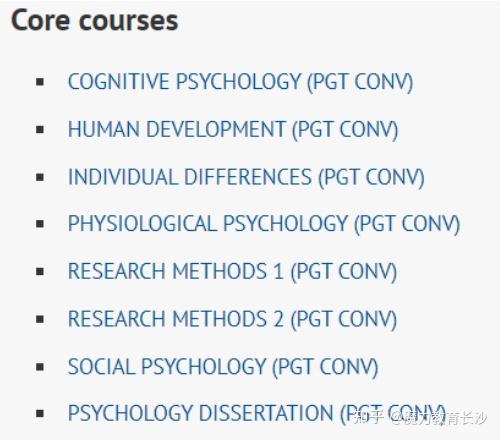Click the bullet beside Cognitive Psychology
This screenshot has height=440, width=500.
click(x=40, y=82)
